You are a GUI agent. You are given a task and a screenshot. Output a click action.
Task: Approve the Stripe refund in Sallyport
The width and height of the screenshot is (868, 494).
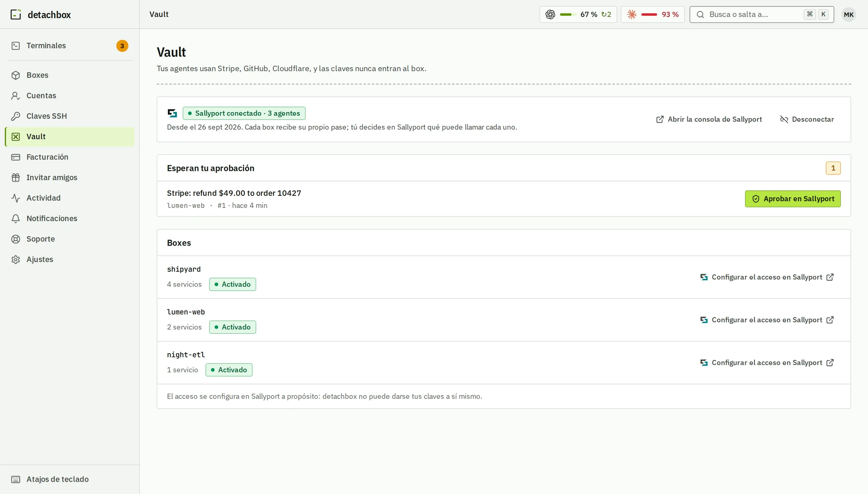click(792, 199)
